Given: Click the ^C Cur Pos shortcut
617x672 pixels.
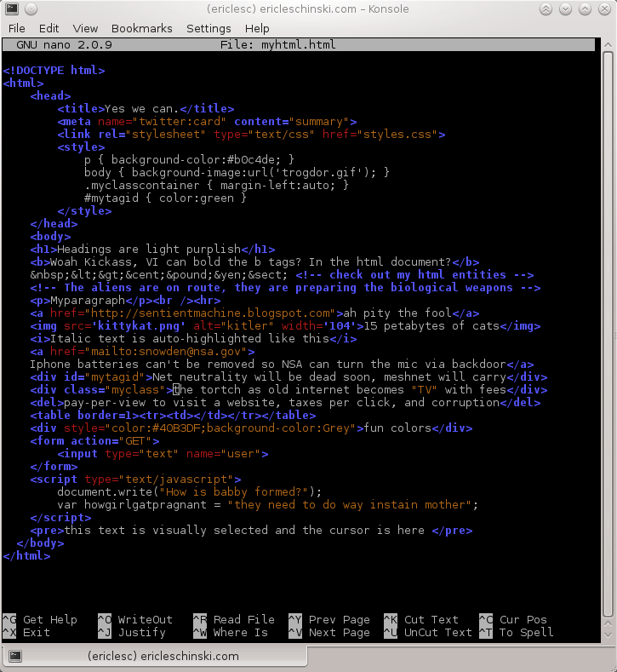Looking at the screenshot, I should (513, 620).
